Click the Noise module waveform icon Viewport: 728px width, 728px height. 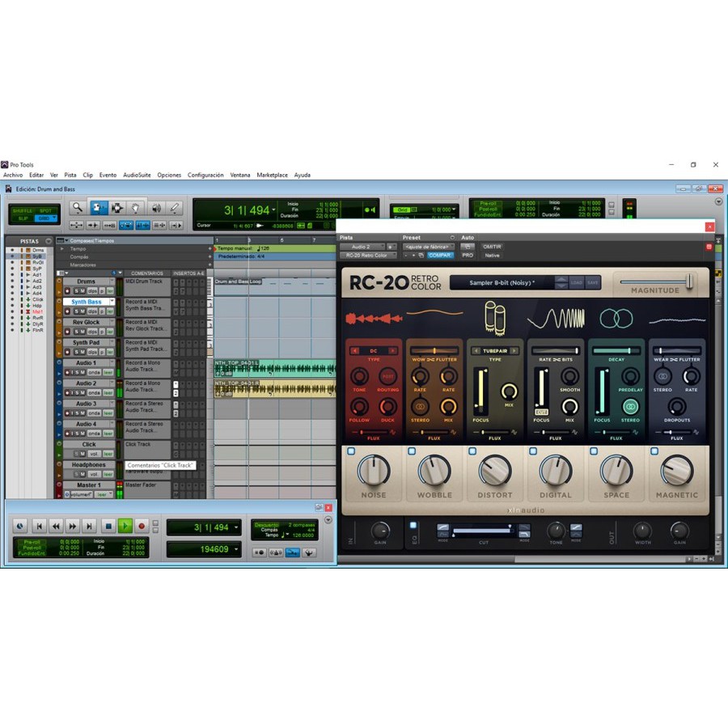coord(374,319)
